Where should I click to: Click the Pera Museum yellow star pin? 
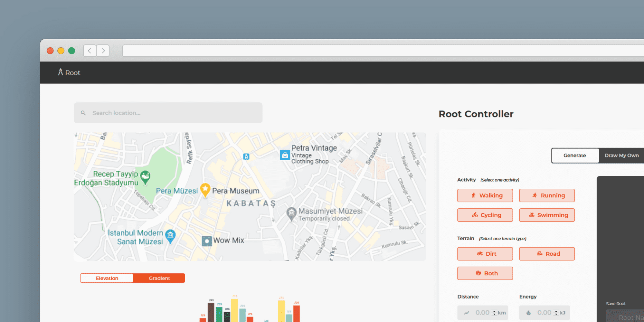click(205, 190)
